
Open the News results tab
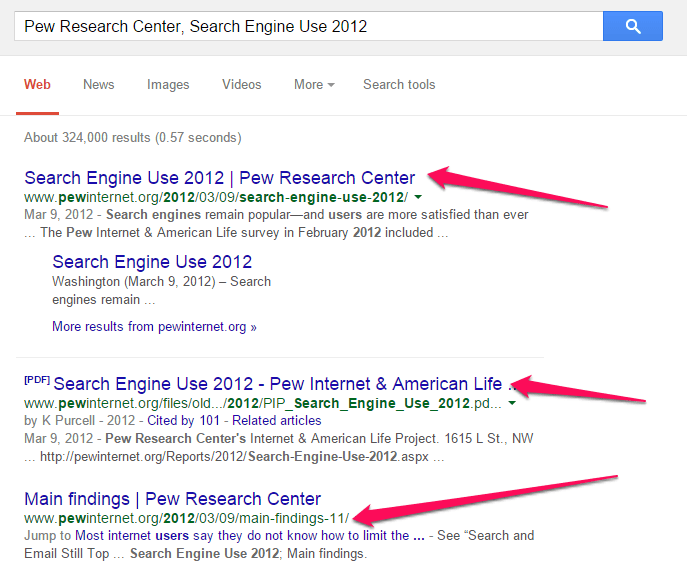(98, 85)
